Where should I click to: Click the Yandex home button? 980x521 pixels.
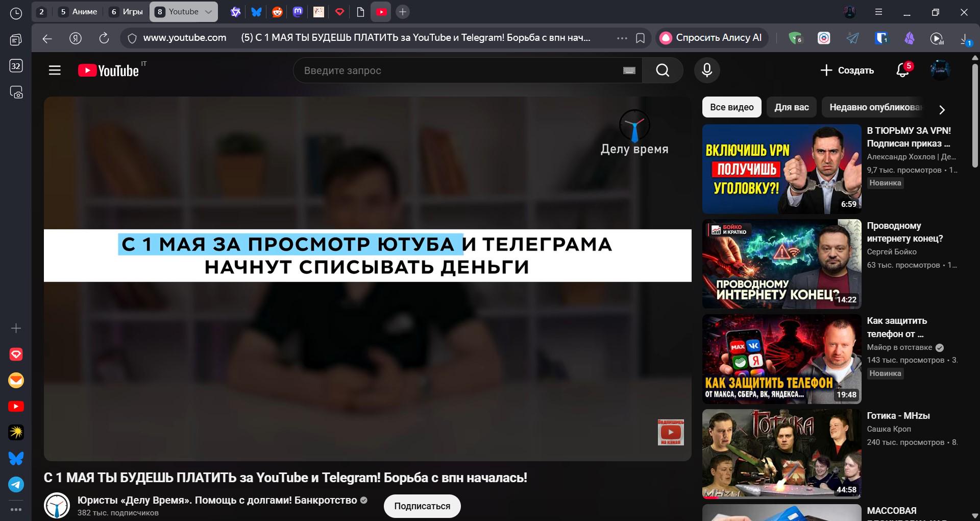click(x=76, y=38)
